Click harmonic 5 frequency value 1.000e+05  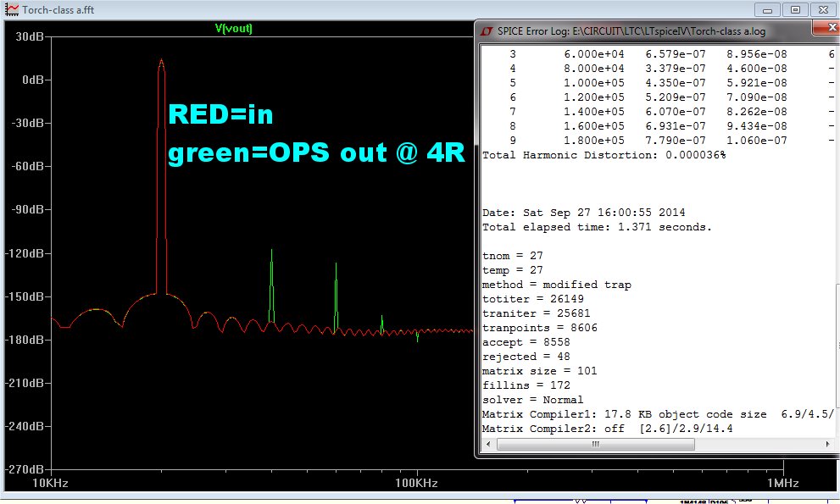pos(593,83)
